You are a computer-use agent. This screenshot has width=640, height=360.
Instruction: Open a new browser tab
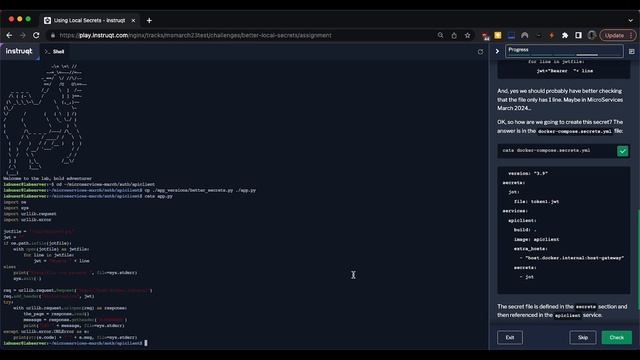pos(149,20)
